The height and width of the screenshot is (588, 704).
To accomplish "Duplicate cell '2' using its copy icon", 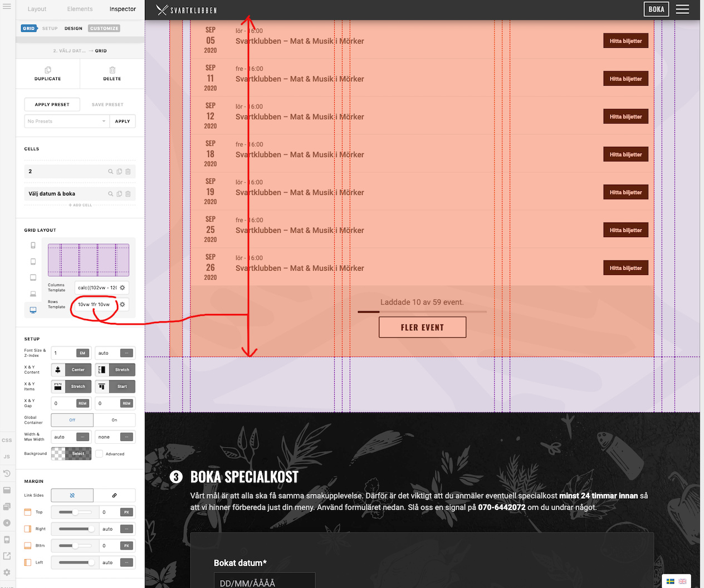I will (x=119, y=171).
